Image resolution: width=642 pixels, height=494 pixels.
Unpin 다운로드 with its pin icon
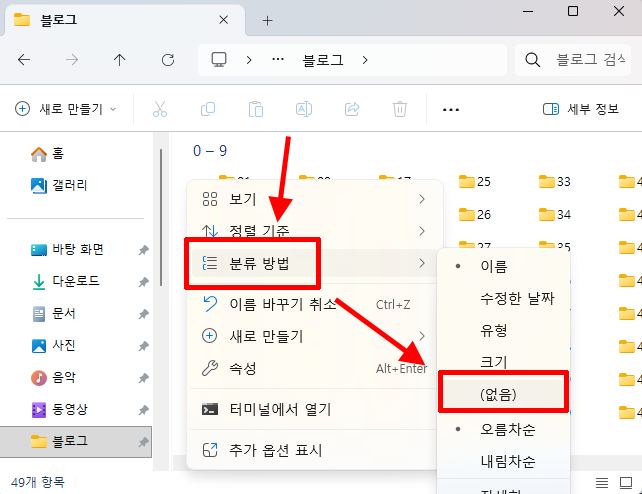pos(143,282)
